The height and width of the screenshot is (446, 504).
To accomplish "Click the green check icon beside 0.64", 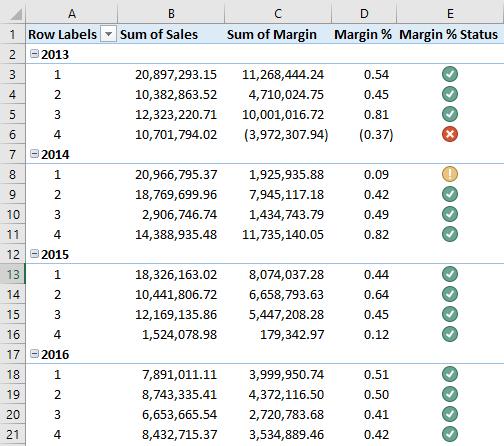I will [450, 294].
